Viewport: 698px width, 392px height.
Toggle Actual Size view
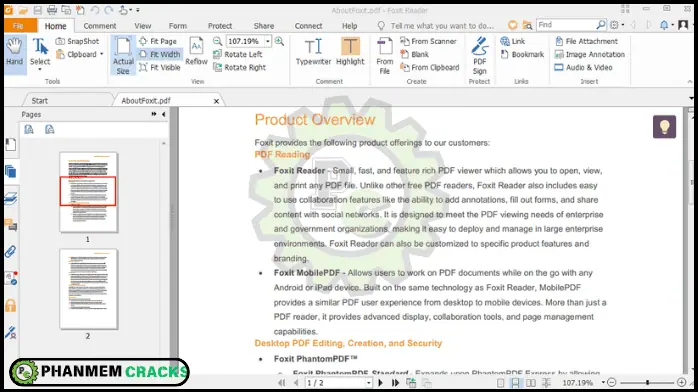tap(123, 56)
